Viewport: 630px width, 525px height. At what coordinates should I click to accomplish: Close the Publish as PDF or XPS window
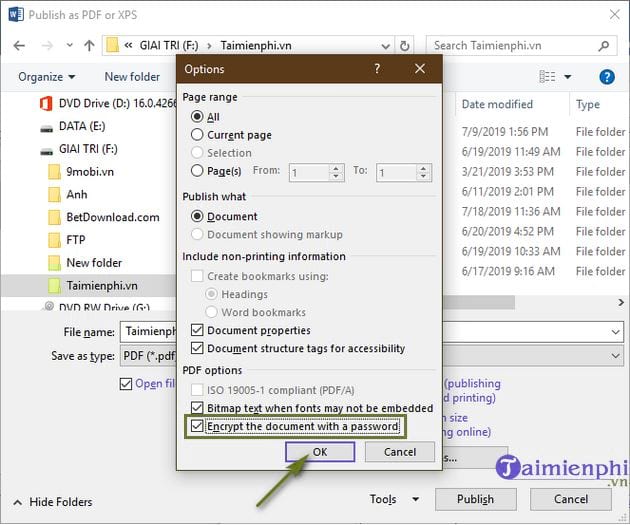coord(614,15)
